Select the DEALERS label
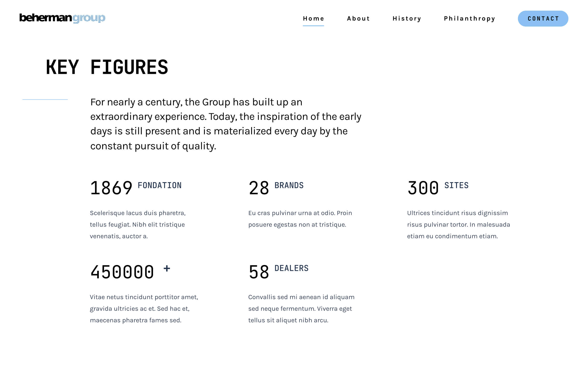Screen dimensions: 588x366 291,268
